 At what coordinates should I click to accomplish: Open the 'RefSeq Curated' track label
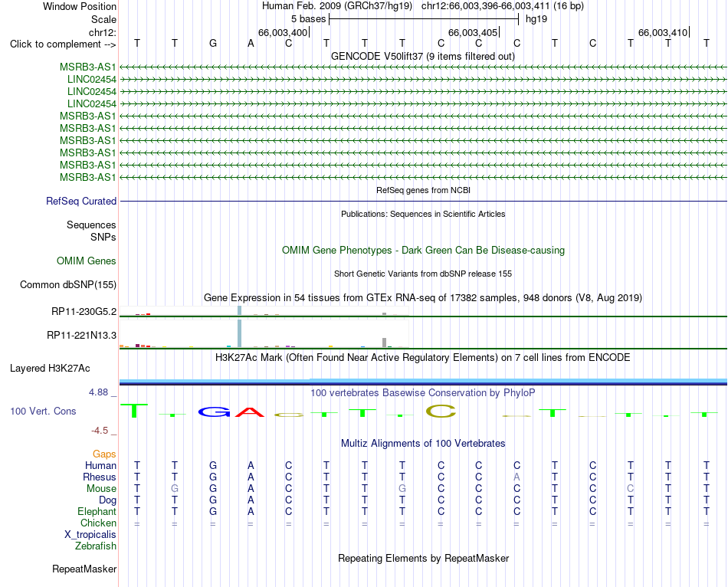(81, 201)
